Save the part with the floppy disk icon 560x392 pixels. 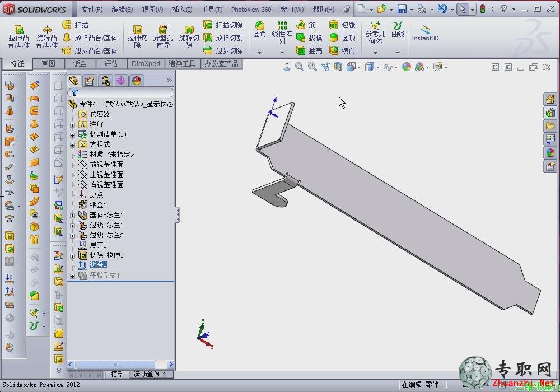402,9
